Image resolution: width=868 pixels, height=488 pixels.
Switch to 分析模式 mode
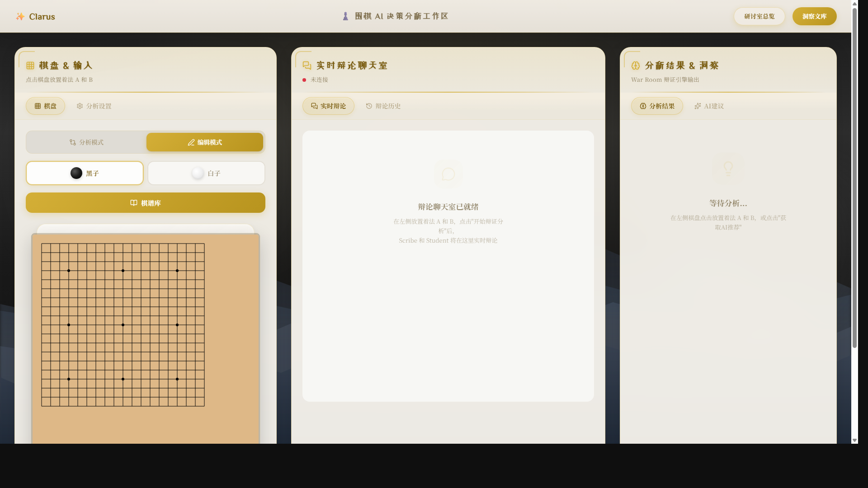click(x=86, y=142)
